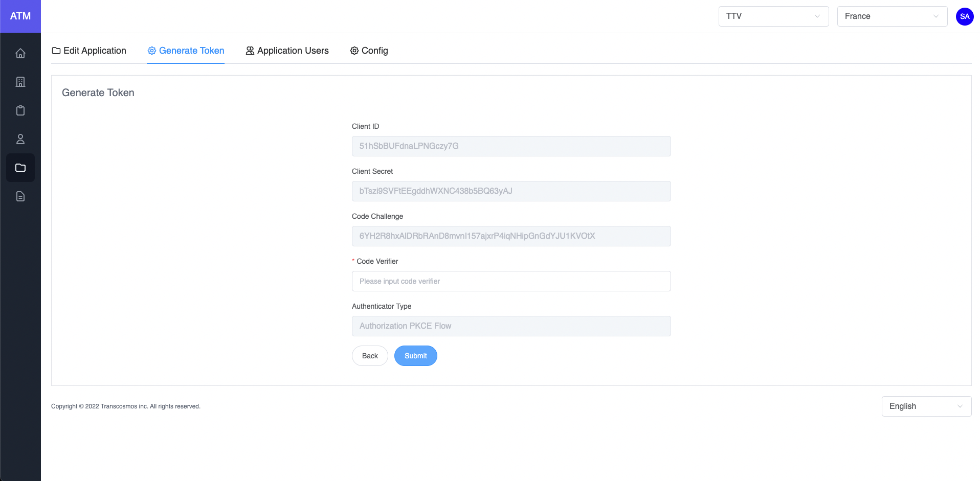The width and height of the screenshot is (980, 481).
Task: Open the user profile icon in sidebar
Action: pyautogui.click(x=20, y=139)
